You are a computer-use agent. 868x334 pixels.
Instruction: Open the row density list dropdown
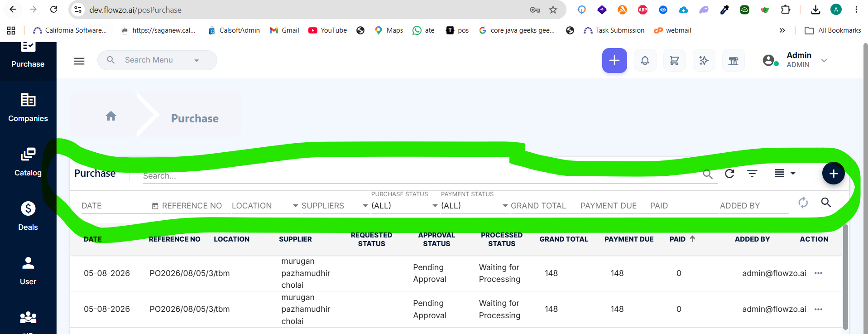[x=785, y=174]
